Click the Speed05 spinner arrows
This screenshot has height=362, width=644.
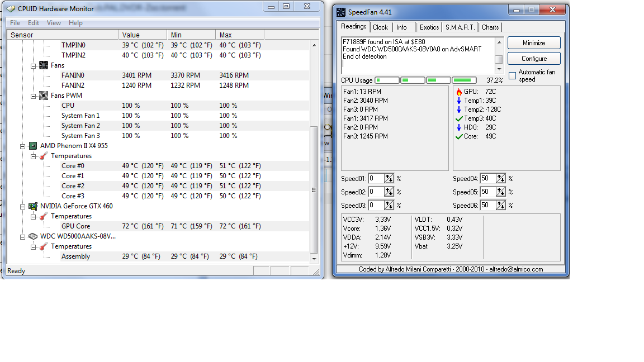501,192
